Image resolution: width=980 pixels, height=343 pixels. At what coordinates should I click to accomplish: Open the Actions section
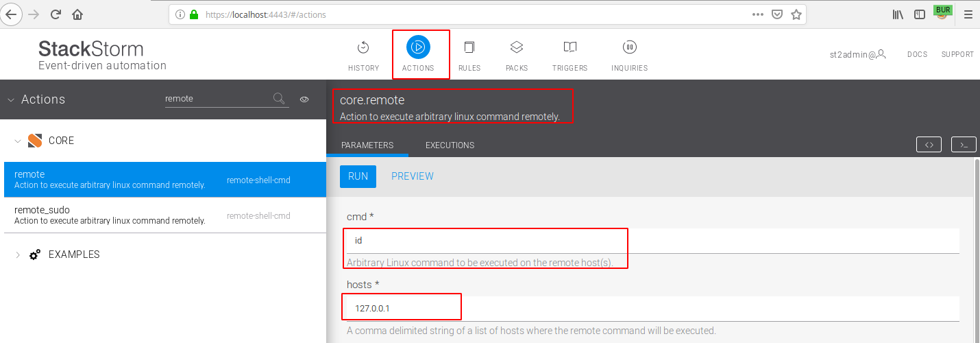[418, 55]
